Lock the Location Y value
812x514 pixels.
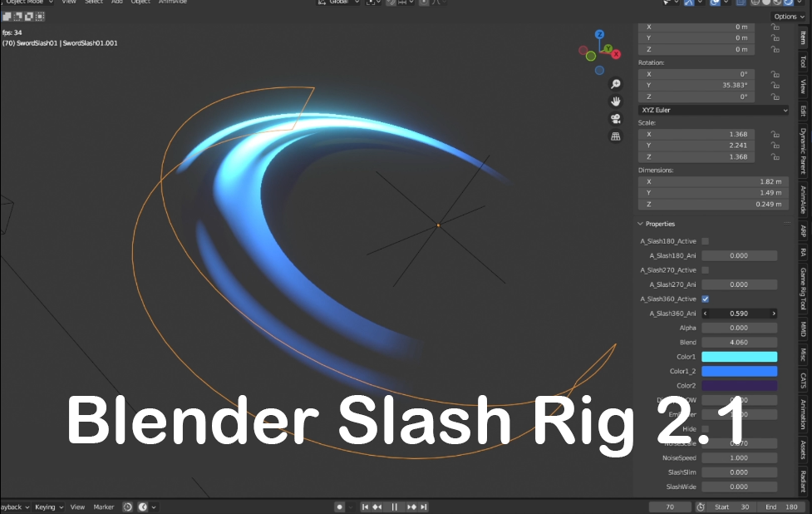775,37
